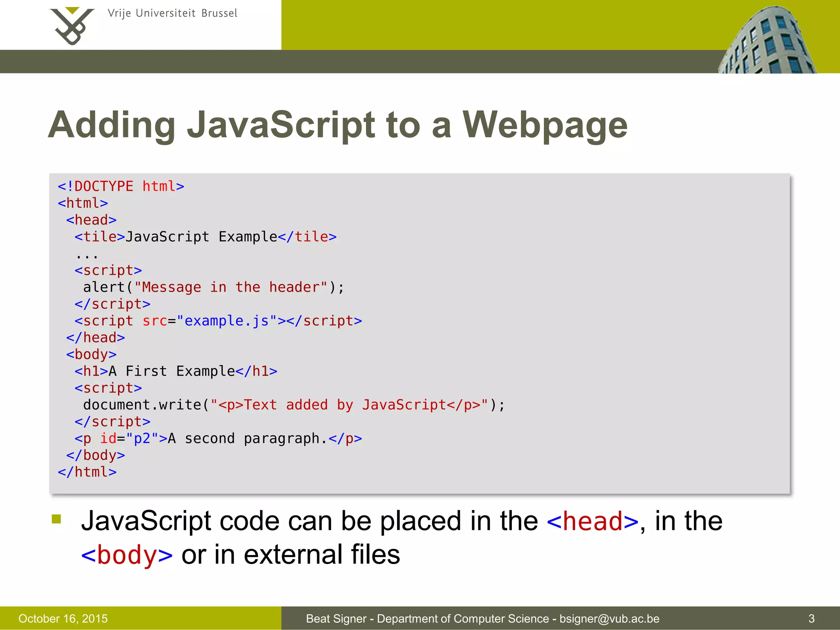Click bsigner@vub.ac.be email in footer
This screenshot has height=630, width=840.
(x=609, y=619)
